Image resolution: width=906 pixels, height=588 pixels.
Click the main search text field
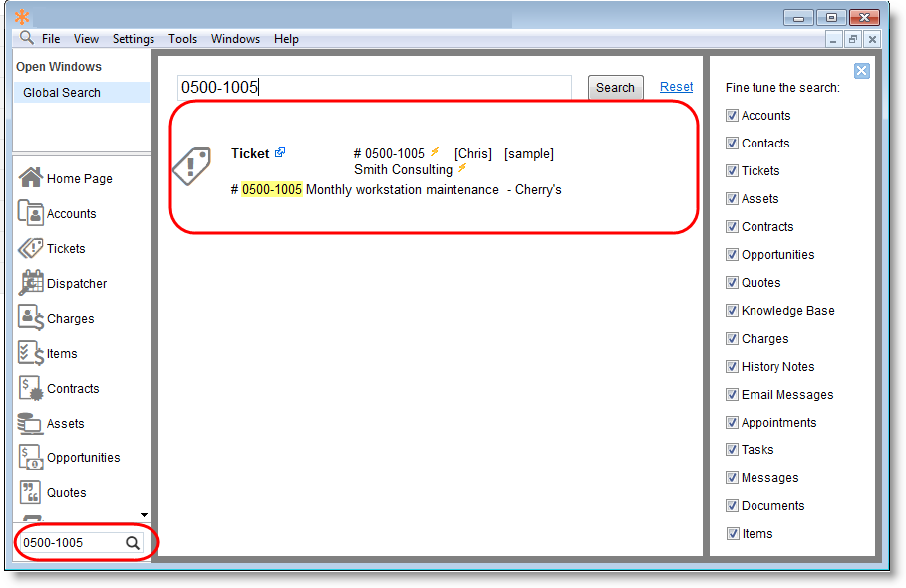[x=374, y=88]
